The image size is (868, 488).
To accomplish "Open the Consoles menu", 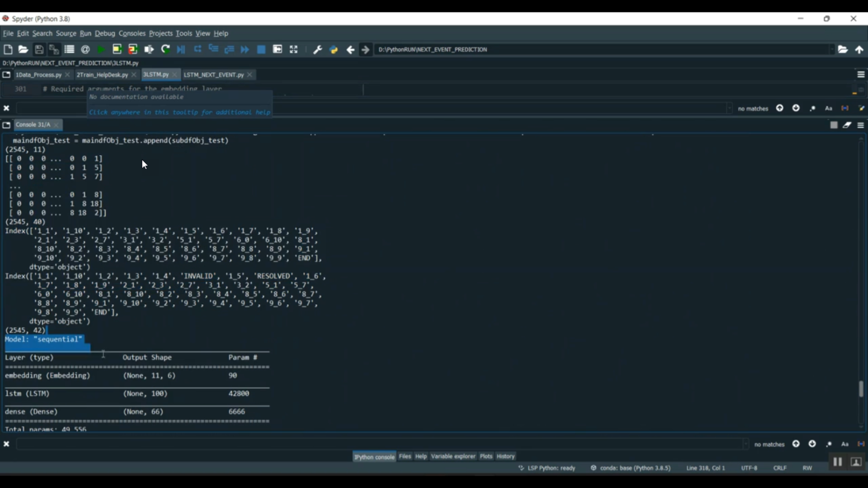I will pyautogui.click(x=132, y=33).
